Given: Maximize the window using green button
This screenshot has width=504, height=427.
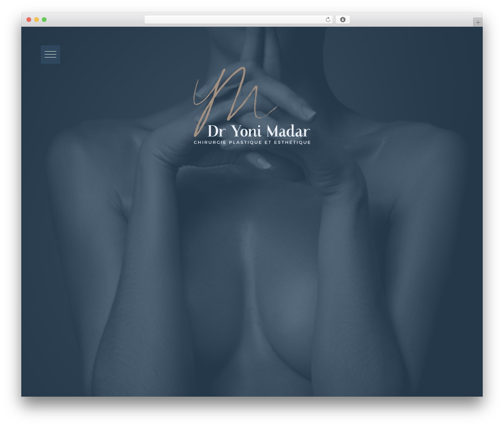Looking at the screenshot, I should pos(44,20).
